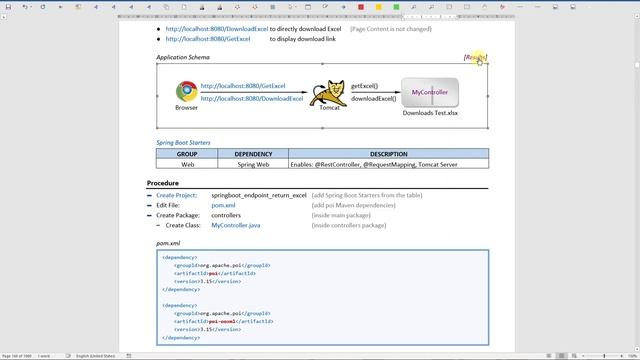Click 'Downloads Test.xlsx' label in diagram

[x=430, y=113]
